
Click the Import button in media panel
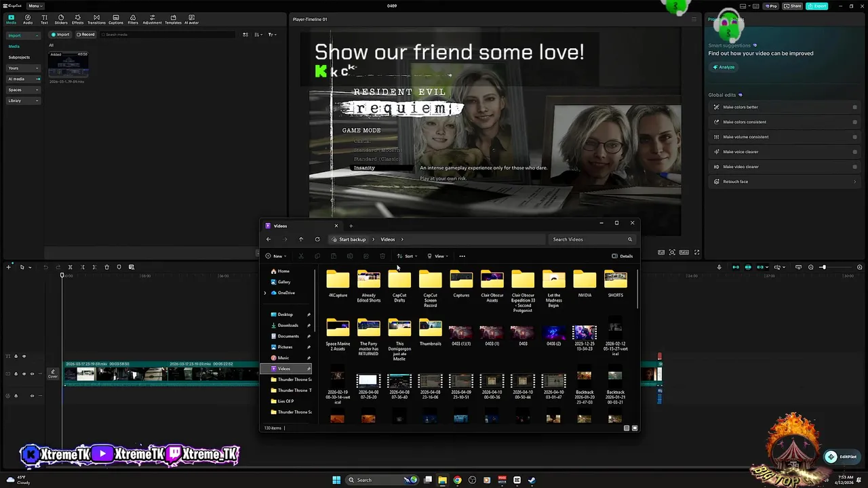click(60, 35)
